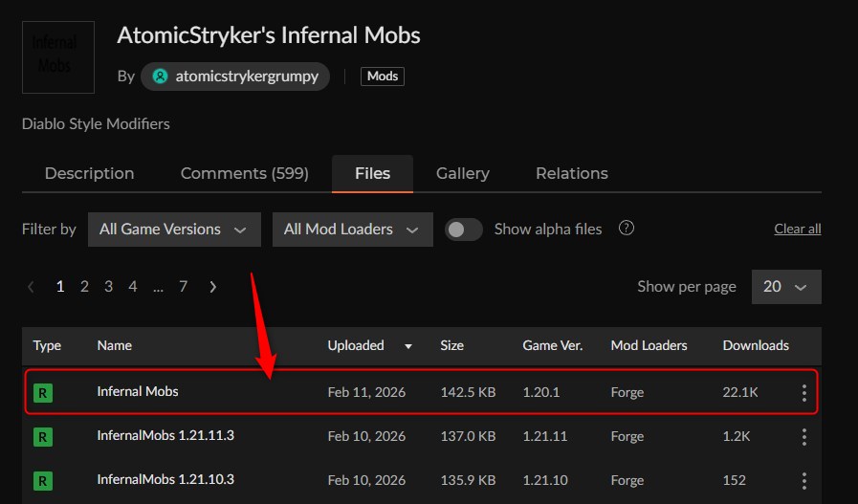Image resolution: width=858 pixels, height=504 pixels.
Task: Toggle the Show alpha files switch
Action: pyautogui.click(x=464, y=230)
